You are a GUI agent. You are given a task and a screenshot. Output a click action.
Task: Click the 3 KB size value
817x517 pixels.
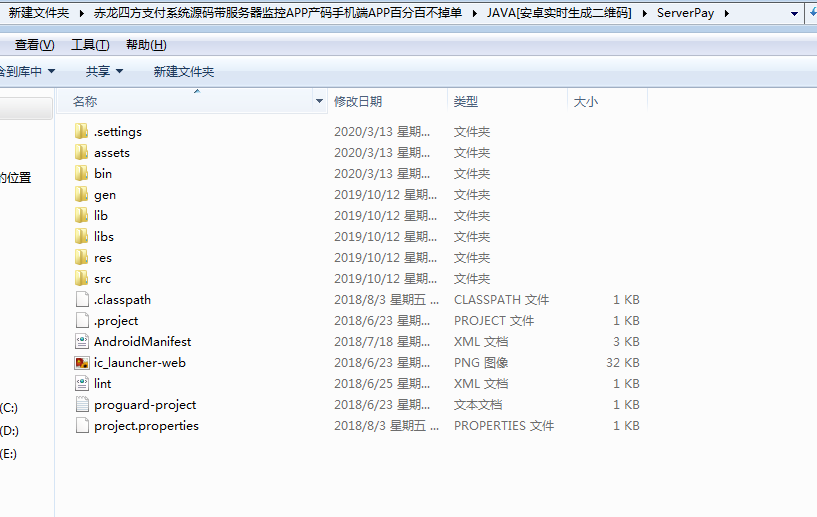(626, 341)
